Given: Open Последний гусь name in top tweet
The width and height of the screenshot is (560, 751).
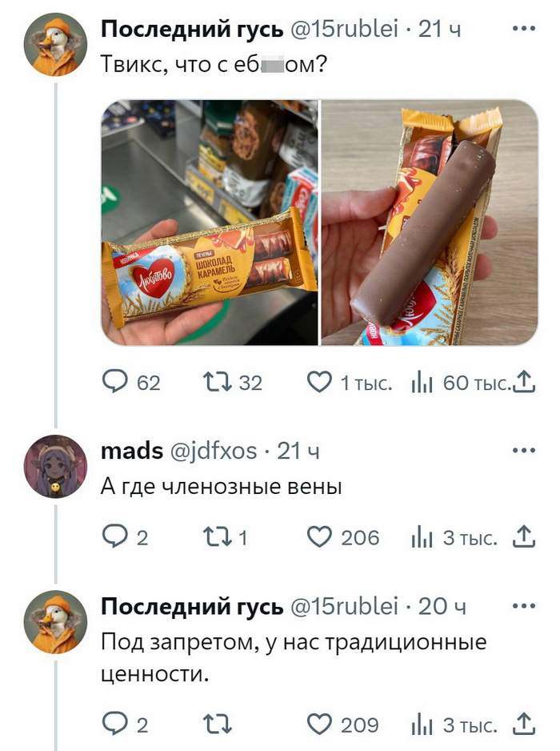Looking at the screenshot, I should pos(192,29).
